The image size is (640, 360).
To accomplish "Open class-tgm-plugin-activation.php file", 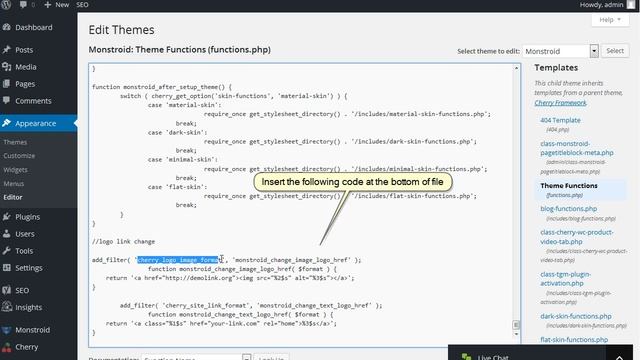I will click(565, 279).
